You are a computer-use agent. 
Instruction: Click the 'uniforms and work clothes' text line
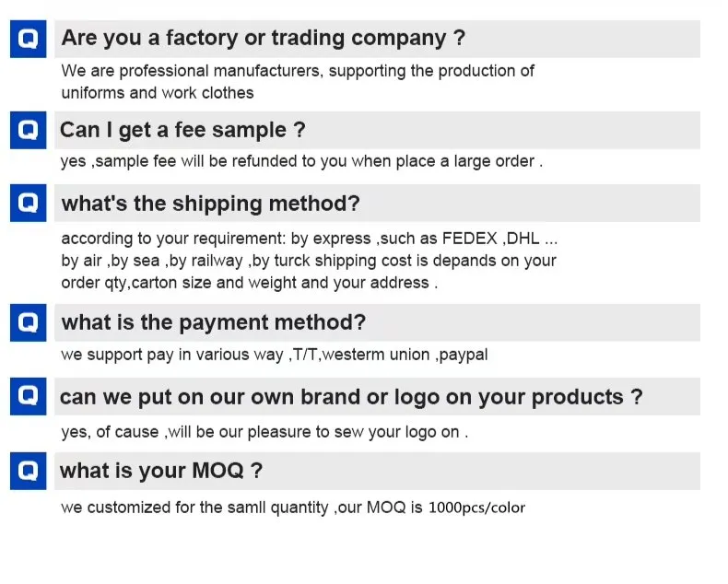[x=157, y=93]
